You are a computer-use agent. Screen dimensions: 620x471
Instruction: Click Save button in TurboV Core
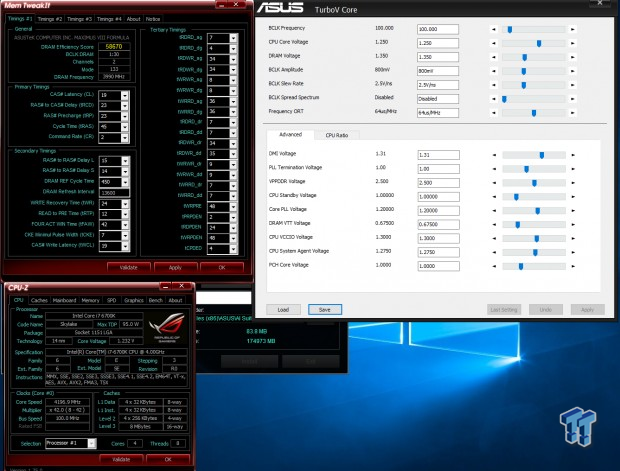coord(325,310)
